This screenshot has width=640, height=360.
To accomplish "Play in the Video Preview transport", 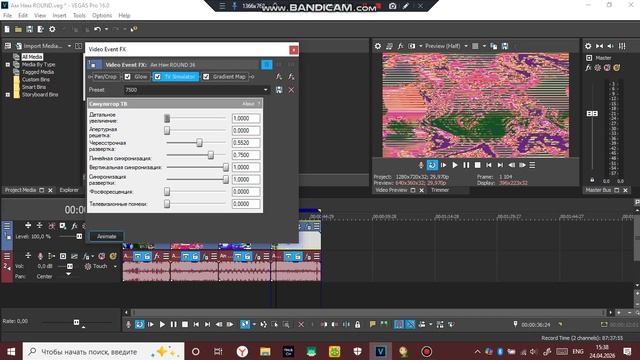I will (x=455, y=165).
